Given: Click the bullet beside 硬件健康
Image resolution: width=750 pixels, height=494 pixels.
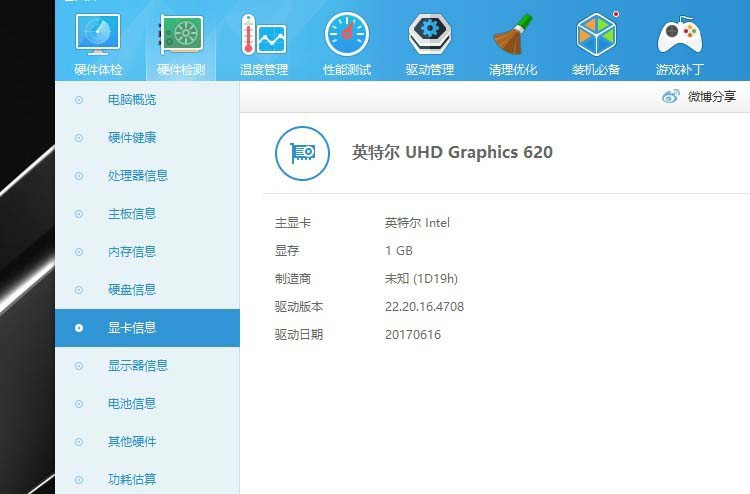Looking at the screenshot, I should [79, 138].
